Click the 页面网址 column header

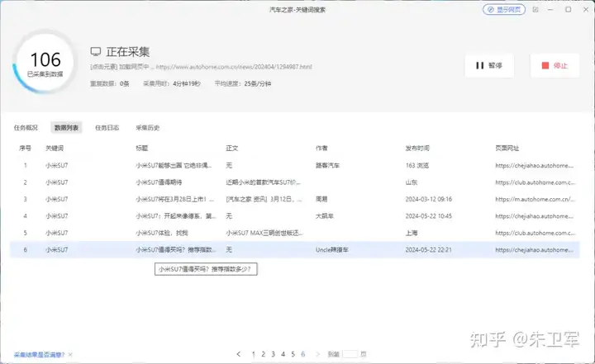coord(507,149)
